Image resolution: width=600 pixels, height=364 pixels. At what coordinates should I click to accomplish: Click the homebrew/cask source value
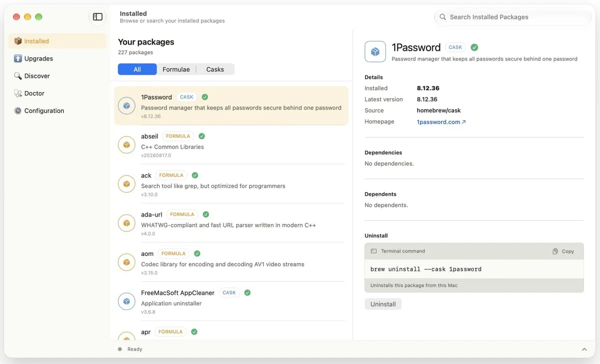pyautogui.click(x=439, y=110)
